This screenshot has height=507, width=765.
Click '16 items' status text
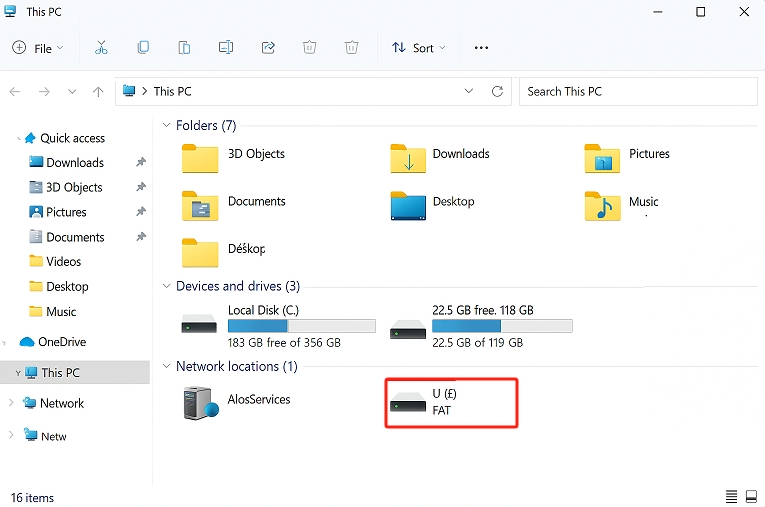pos(32,498)
